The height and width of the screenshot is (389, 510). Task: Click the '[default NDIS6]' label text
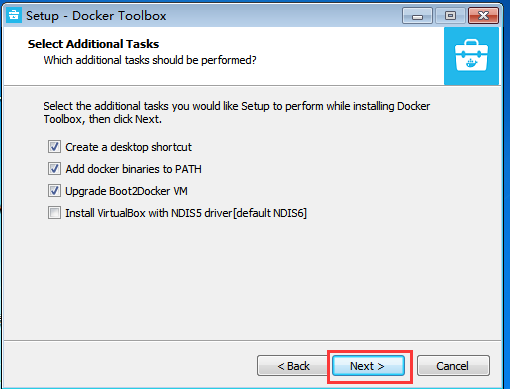270,213
